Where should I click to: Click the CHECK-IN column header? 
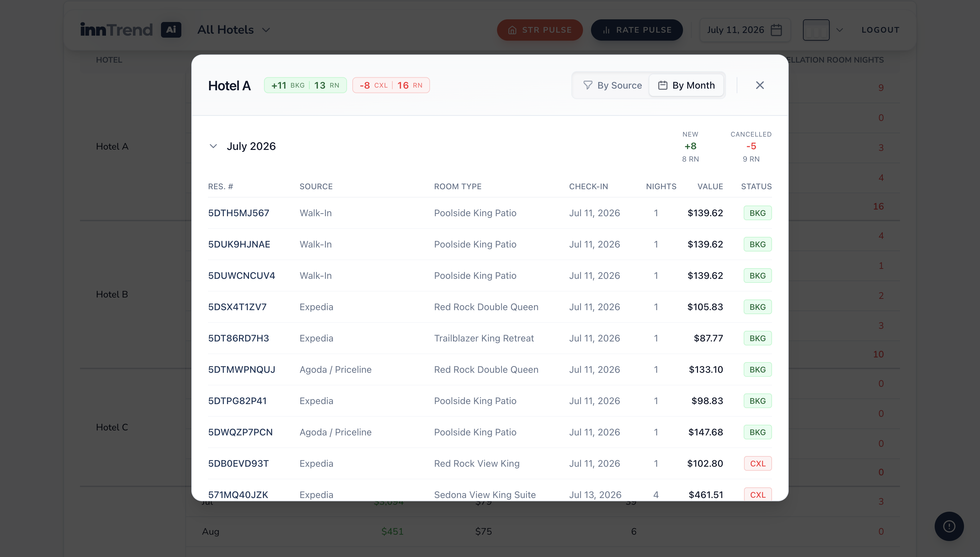point(588,187)
